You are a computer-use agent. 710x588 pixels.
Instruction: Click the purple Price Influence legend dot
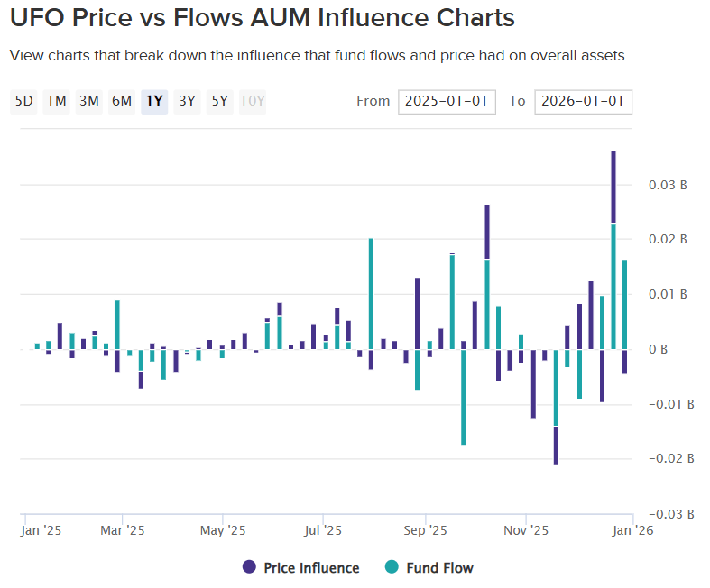point(249,567)
